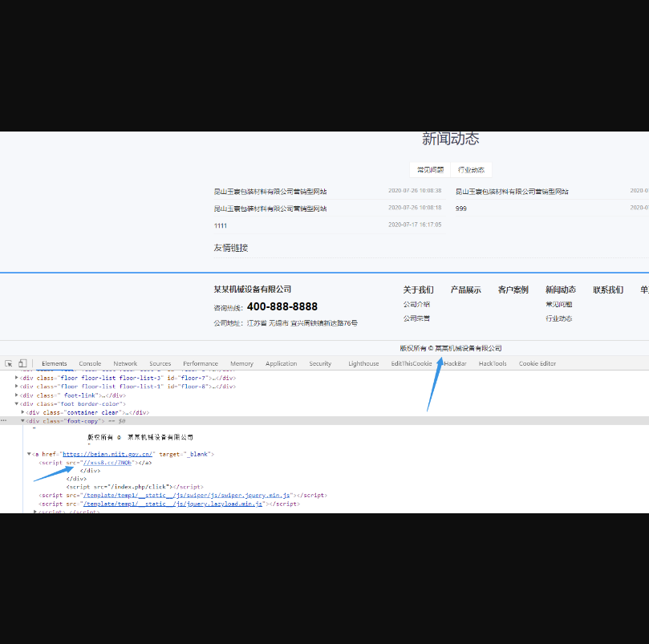Image resolution: width=649 pixels, height=644 pixels.
Task: Click the 公司地址 address line
Action: pyautogui.click(x=286, y=323)
